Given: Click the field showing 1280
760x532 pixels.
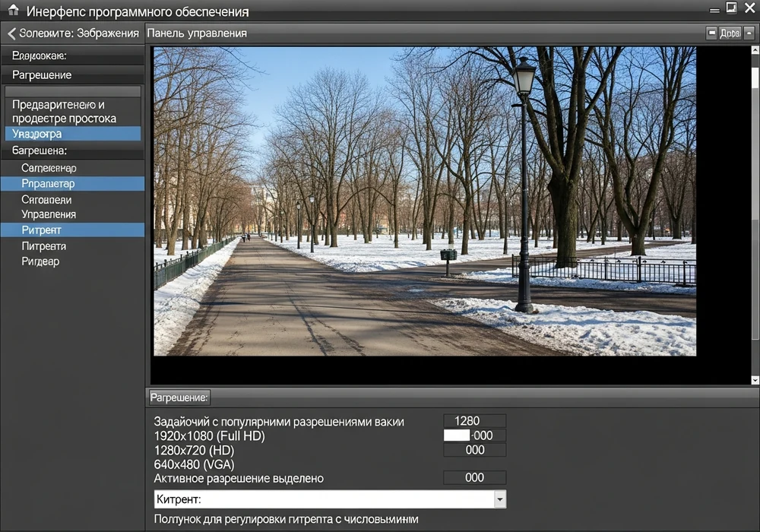Looking at the screenshot, I should pos(474,421).
